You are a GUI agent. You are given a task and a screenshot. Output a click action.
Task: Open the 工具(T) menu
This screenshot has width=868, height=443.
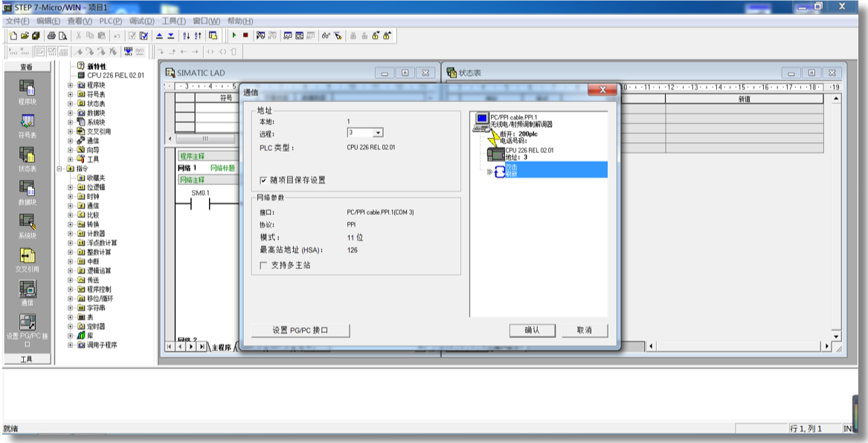[x=174, y=21]
